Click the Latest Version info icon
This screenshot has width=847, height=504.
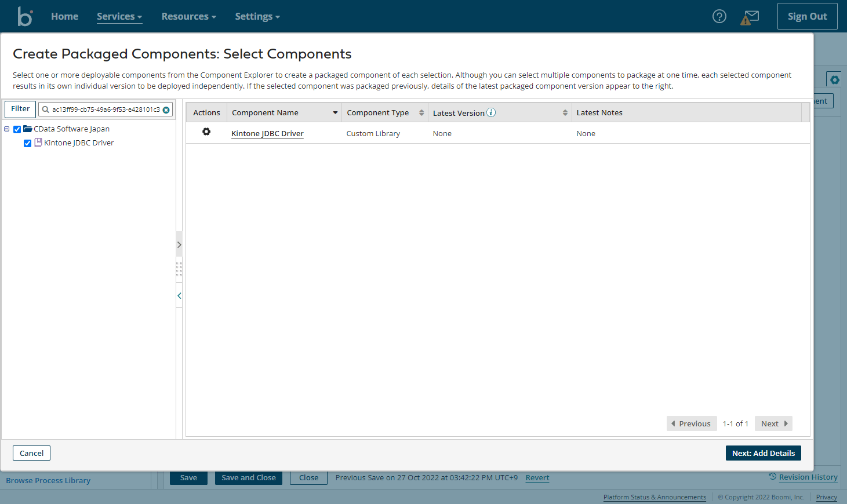pyautogui.click(x=491, y=112)
